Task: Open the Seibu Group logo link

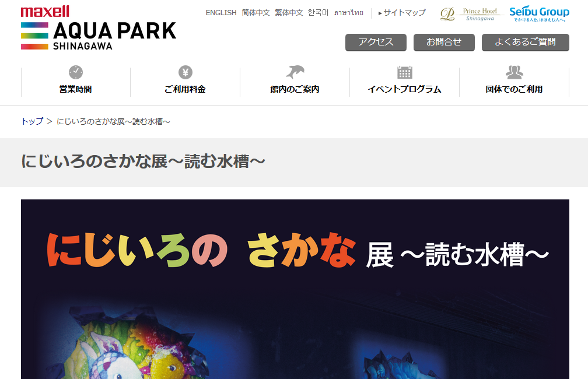Action: pyautogui.click(x=539, y=14)
